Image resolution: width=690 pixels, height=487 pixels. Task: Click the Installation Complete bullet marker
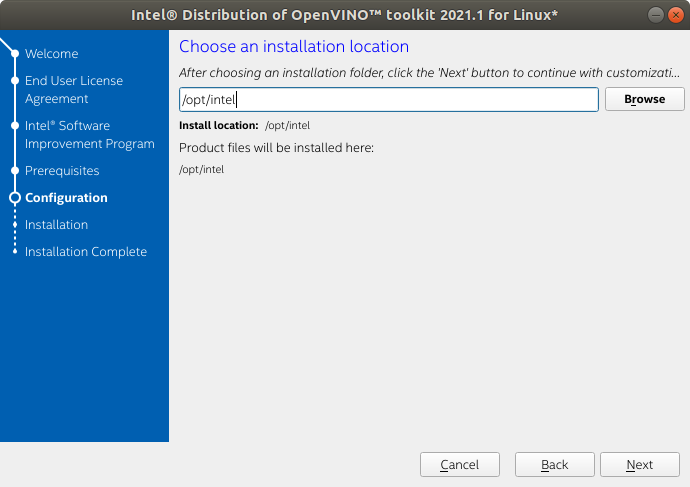14,252
